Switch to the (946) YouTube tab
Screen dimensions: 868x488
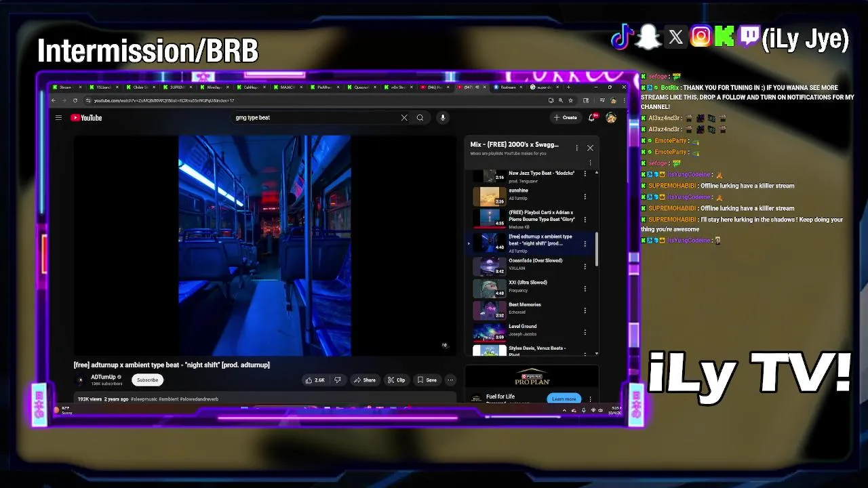pyautogui.click(x=435, y=87)
